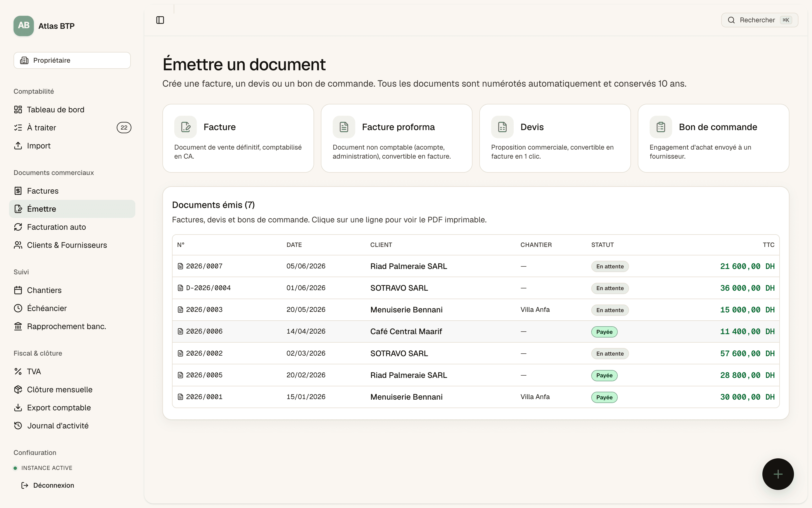
Task: Create a new Facture document
Action: [x=238, y=138]
